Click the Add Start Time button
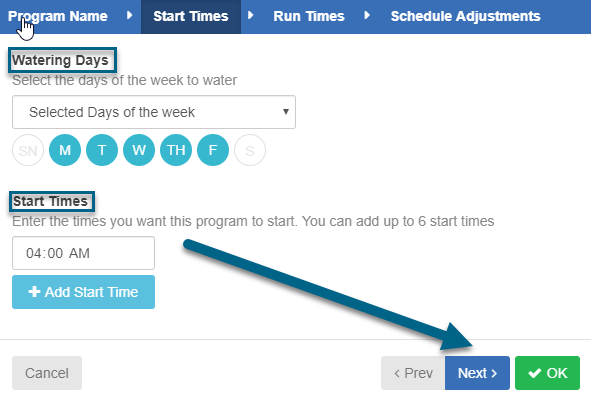Image resolution: width=591 pixels, height=400 pixels. (x=83, y=292)
